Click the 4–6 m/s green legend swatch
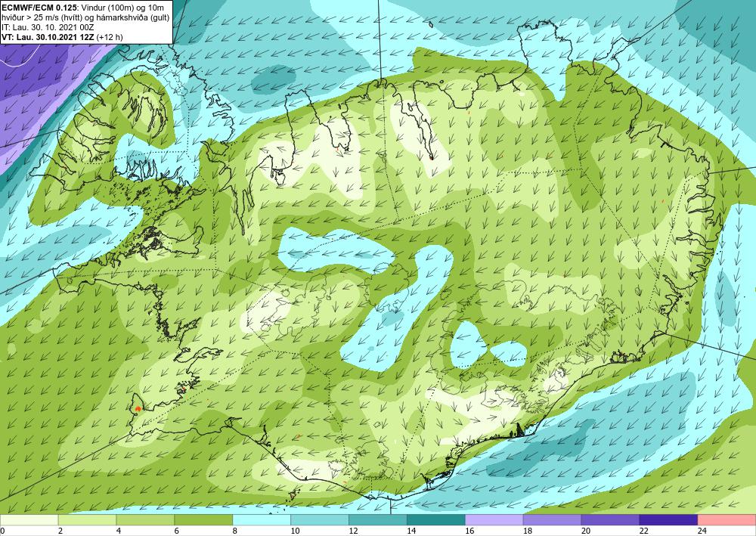Screen dimensions: 756x536 pos(145,520)
